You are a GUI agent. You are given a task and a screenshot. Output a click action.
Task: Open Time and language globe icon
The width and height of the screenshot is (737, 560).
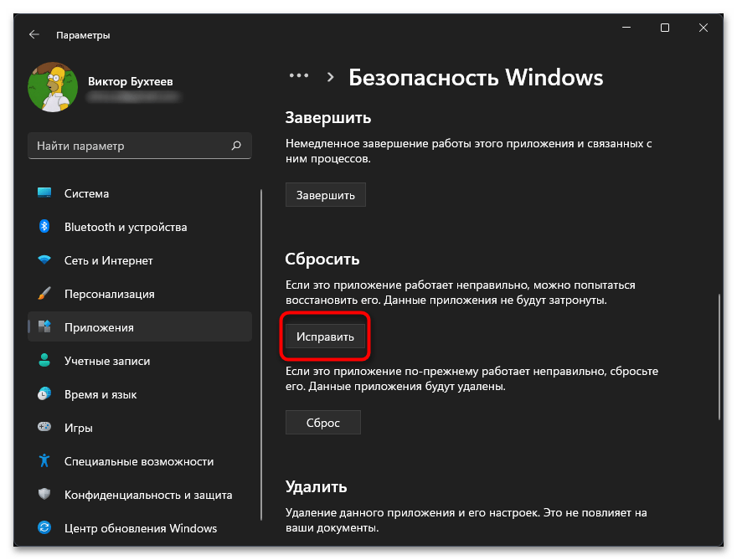pos(45,394)
